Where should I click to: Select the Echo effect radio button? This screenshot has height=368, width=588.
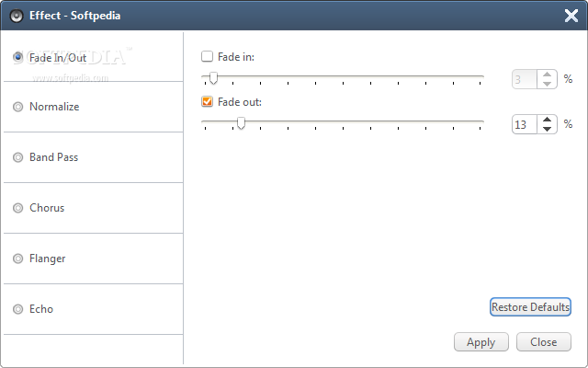(x=18, y=309)
